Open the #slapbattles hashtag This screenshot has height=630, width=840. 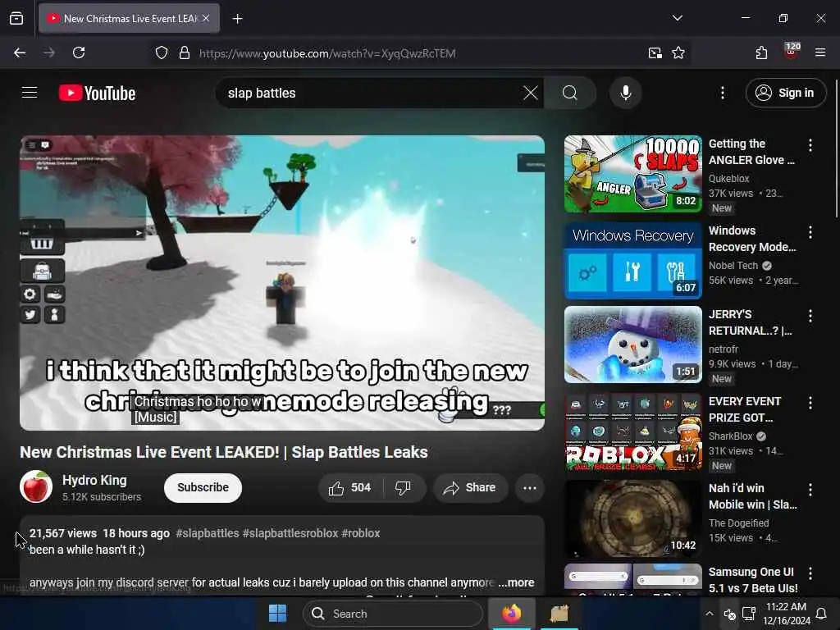208,533
